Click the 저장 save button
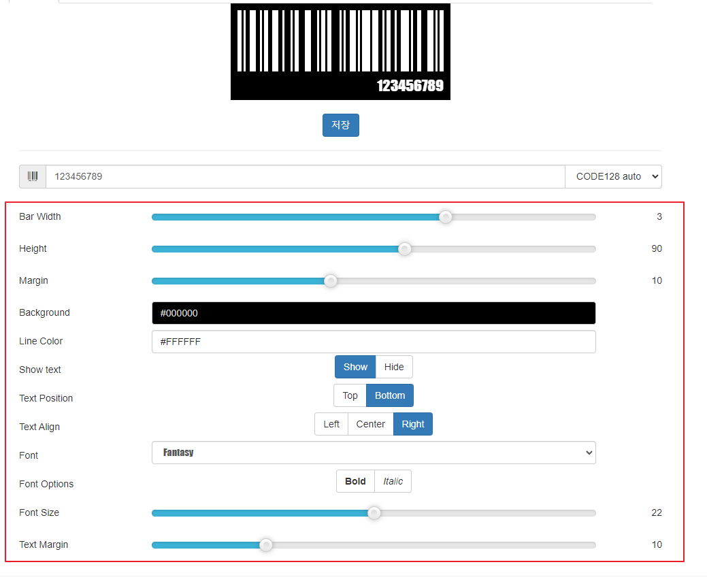707x588 pixels. pyautogui.click(x=340, y=125)
